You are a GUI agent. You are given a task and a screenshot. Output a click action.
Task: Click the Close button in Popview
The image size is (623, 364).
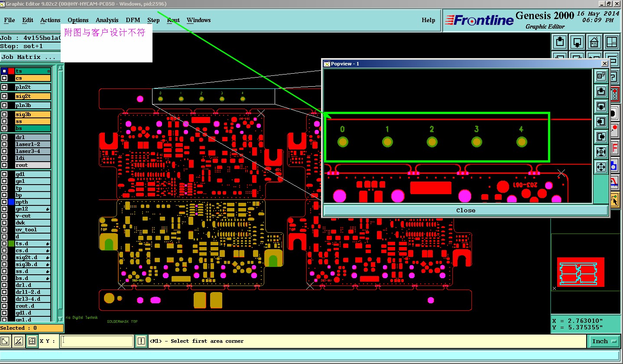click(x=466, y=210)
